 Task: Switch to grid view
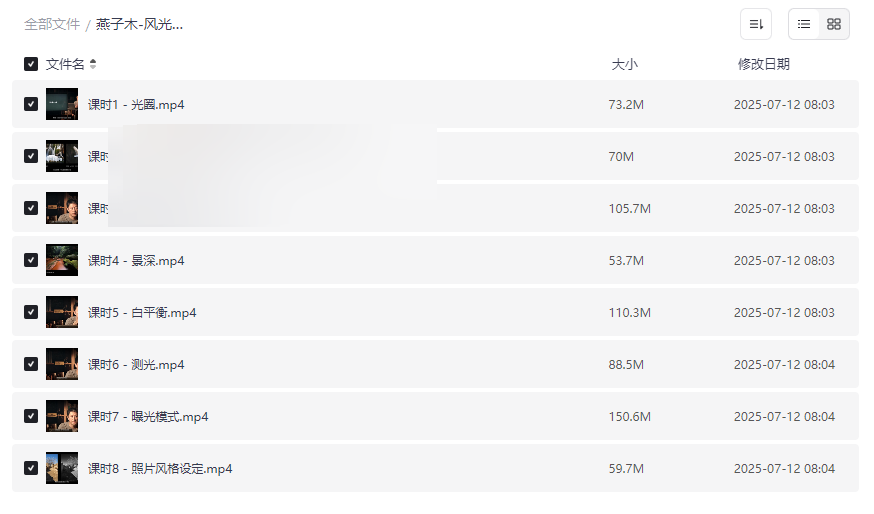[834, 24]
